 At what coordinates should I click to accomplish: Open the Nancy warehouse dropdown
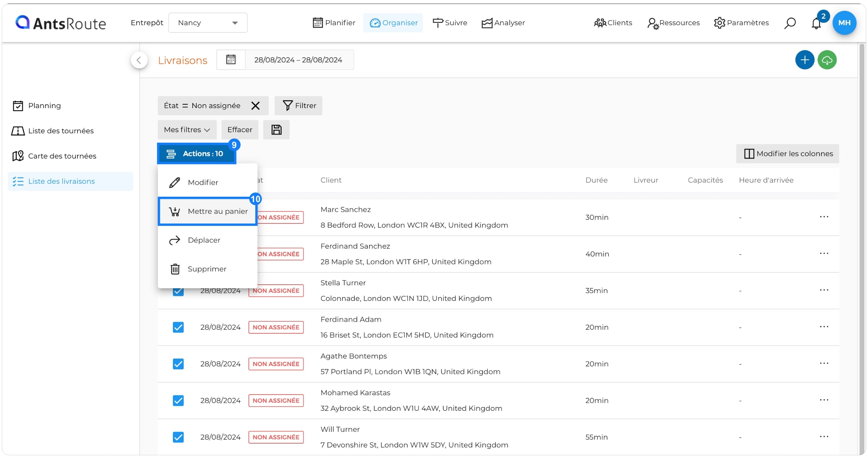tap(208, 23)
